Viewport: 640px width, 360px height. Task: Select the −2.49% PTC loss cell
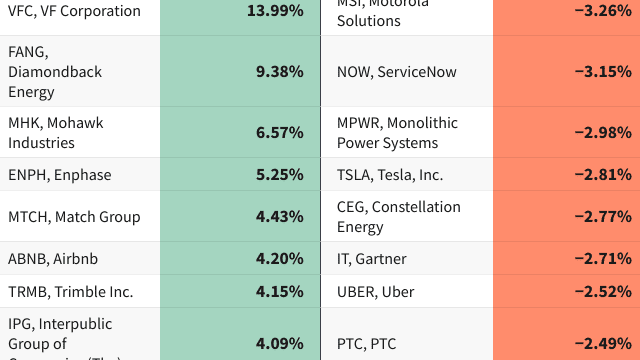[x=567, y=334]
